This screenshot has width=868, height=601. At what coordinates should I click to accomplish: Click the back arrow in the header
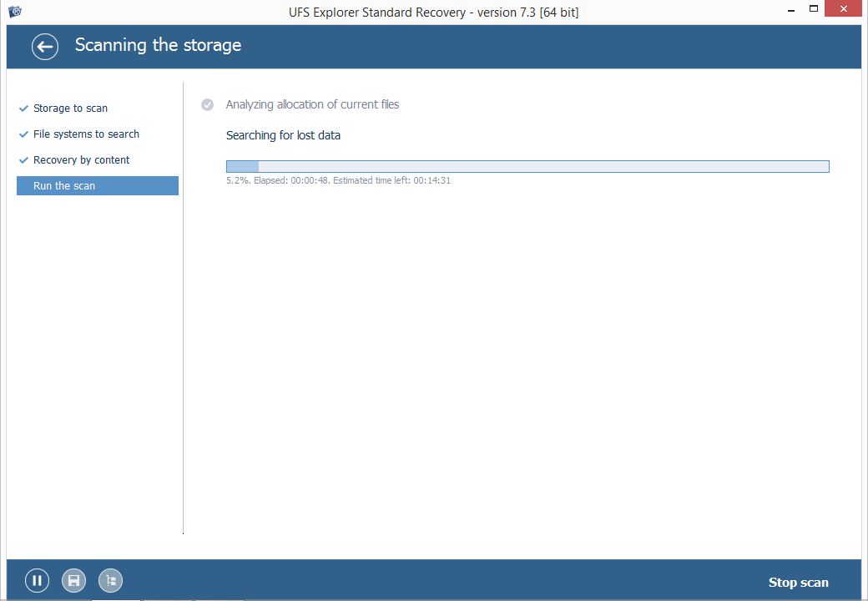(44, 46)
